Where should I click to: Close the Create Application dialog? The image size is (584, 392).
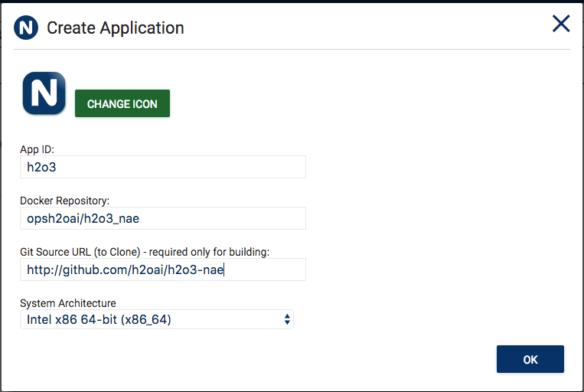click(x=561, y=24)
